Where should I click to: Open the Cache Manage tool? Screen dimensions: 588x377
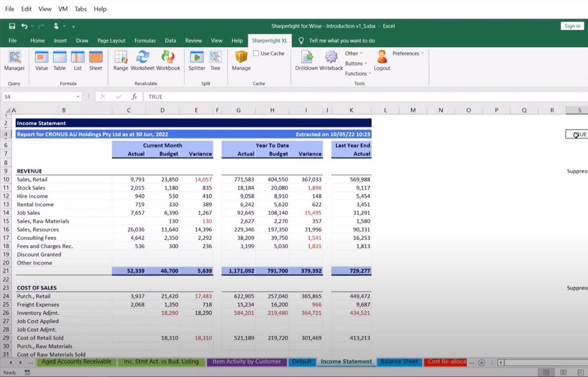(241, 61)
